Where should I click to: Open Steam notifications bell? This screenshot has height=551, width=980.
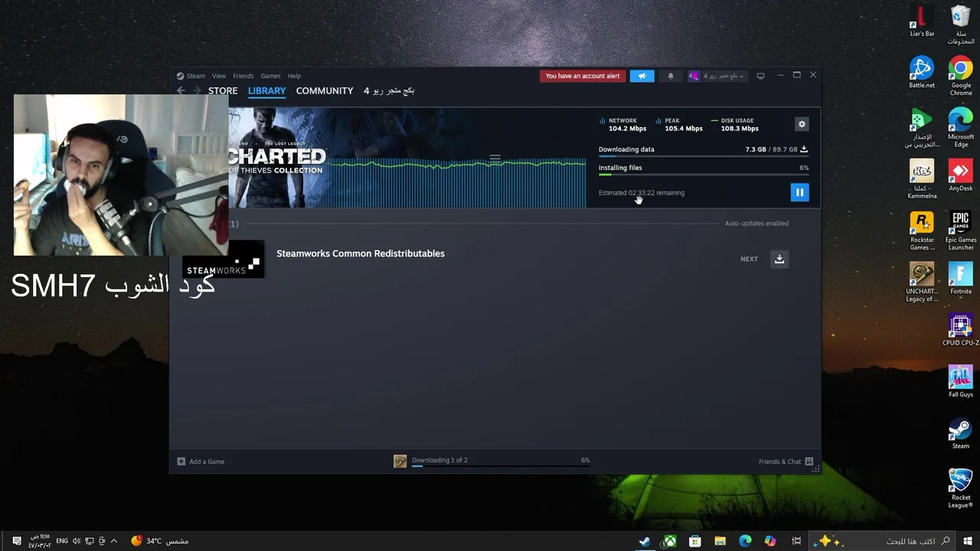[x=671, y=76]
